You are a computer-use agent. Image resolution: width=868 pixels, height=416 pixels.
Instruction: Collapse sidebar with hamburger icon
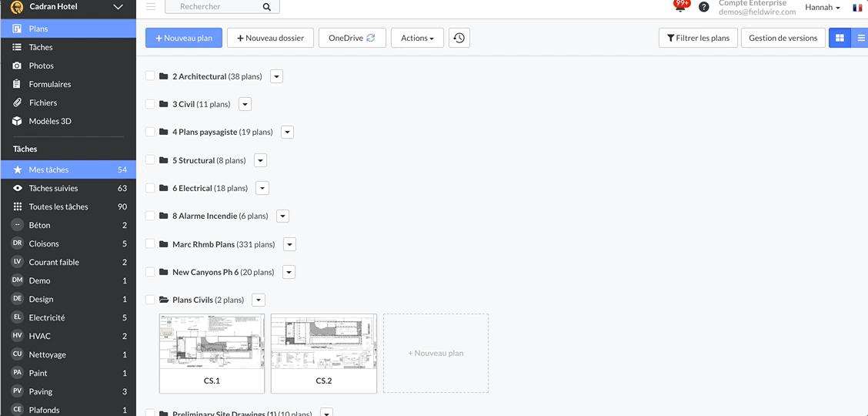[151, 7]
